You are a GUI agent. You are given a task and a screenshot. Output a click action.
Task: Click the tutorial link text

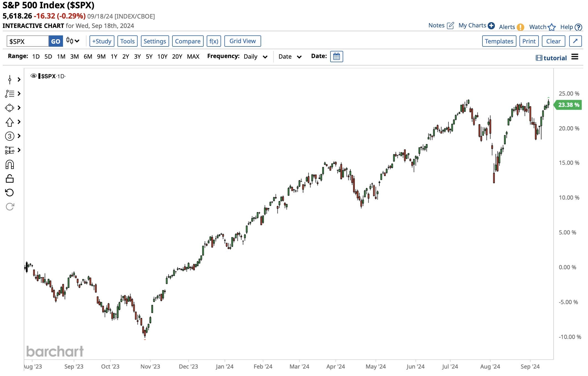coord(555,58)
